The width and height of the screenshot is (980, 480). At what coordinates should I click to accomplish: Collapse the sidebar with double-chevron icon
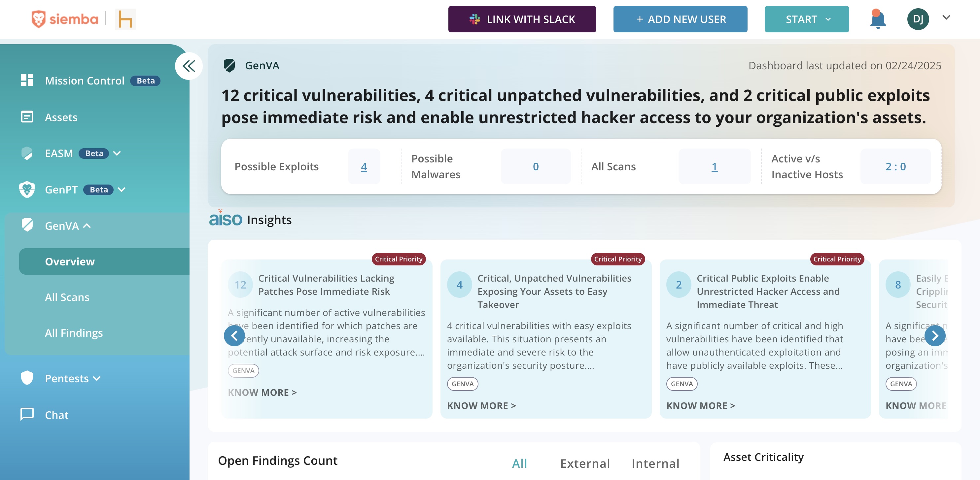(x=189, y=66)
